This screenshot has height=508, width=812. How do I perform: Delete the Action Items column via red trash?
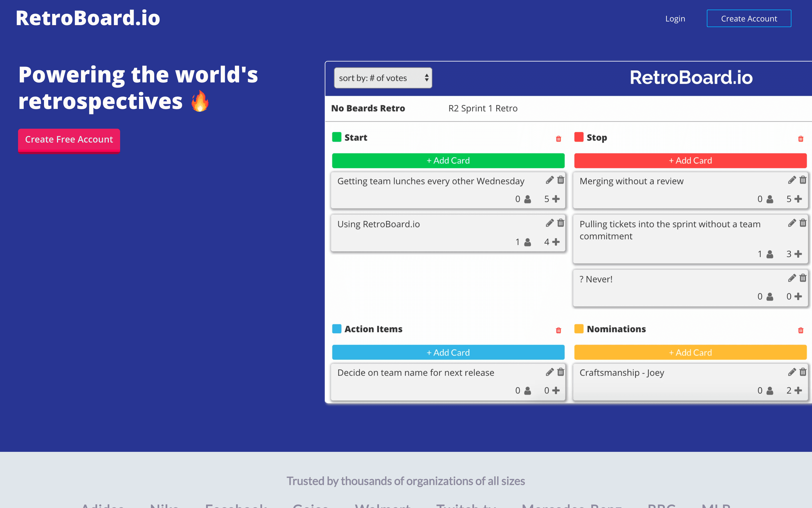(558, 330)
